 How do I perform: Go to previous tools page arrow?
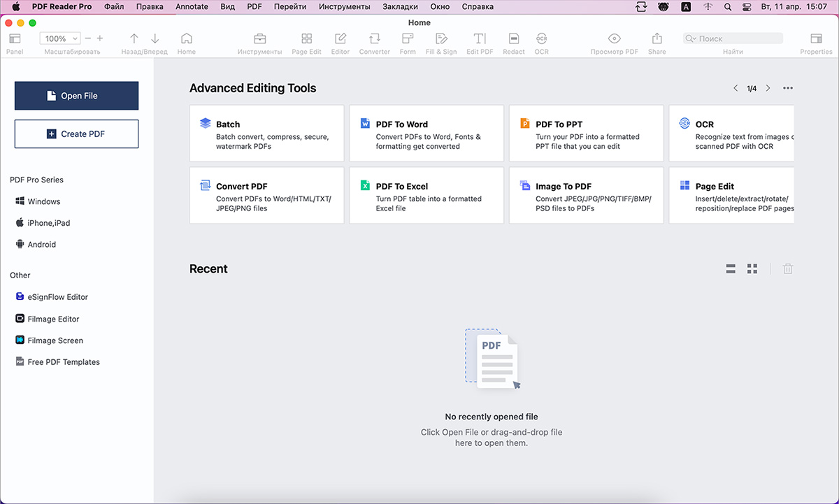click(736, 88)
